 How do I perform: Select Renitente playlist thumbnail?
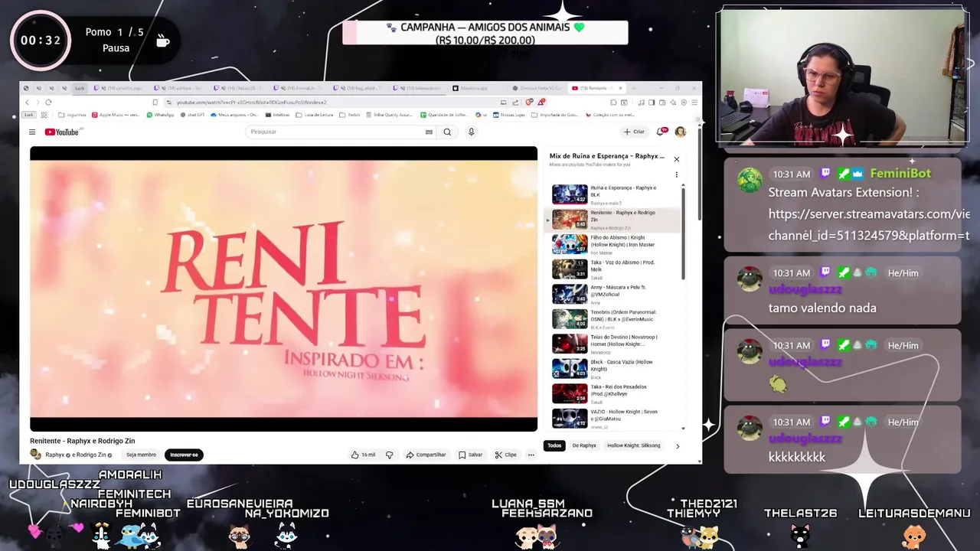click(x=570, y=220)
